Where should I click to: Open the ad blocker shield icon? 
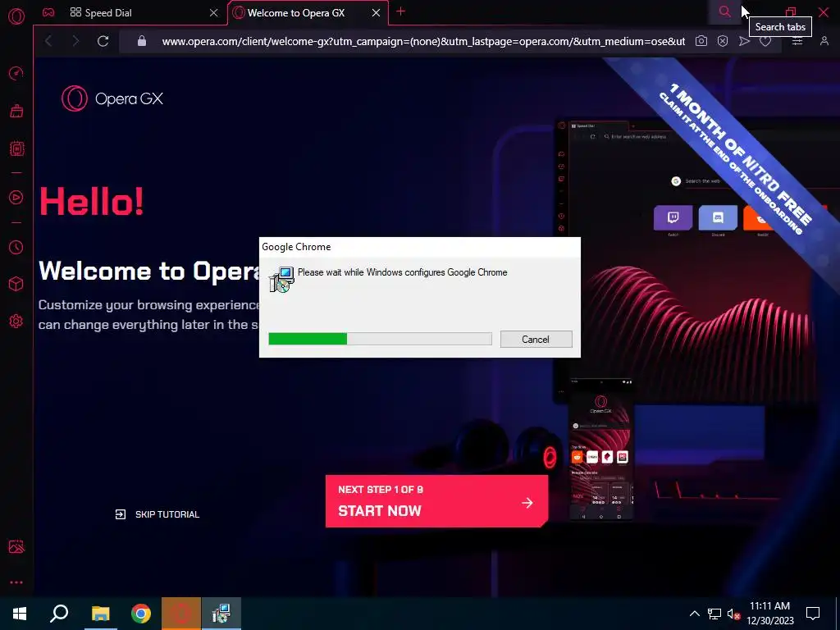723,41
